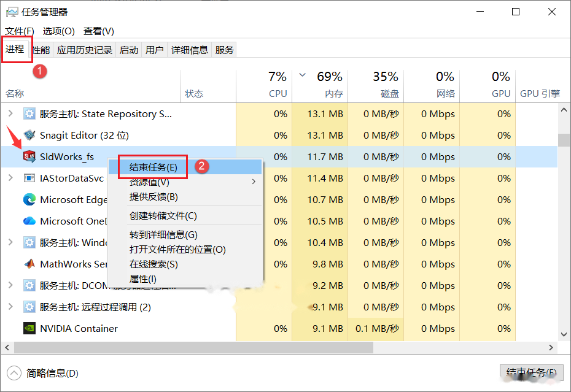The image size is (571, 392).
Task: Click the Snagit Editor process icon
Action: point(29,136)
